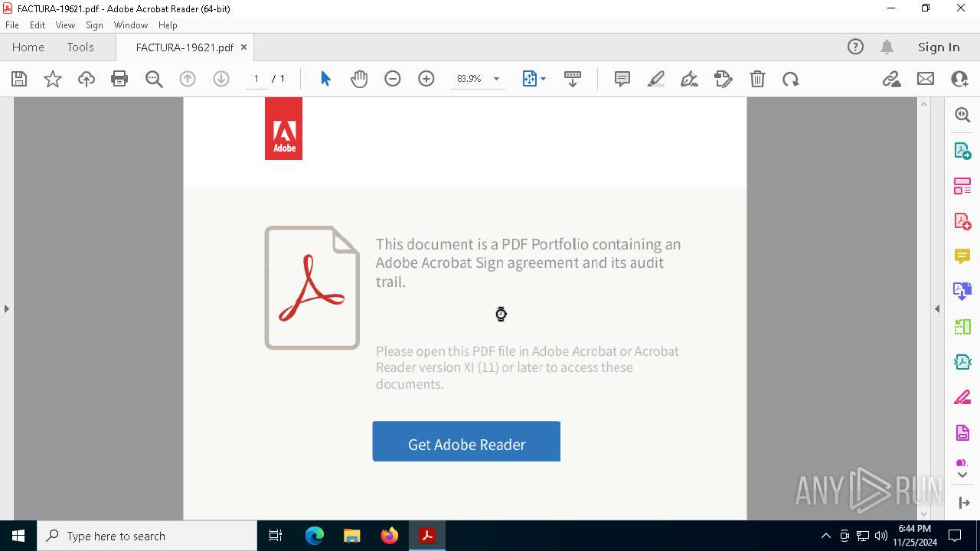Open the Compress PDF tool in the right pane
Screen dimensions: 980x551
(x=962, y=362)
